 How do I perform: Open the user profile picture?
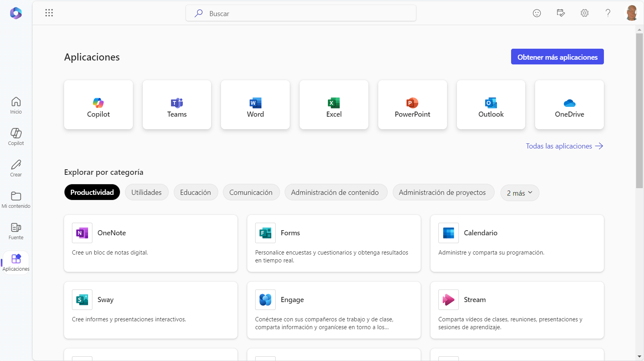pos(631,13)
